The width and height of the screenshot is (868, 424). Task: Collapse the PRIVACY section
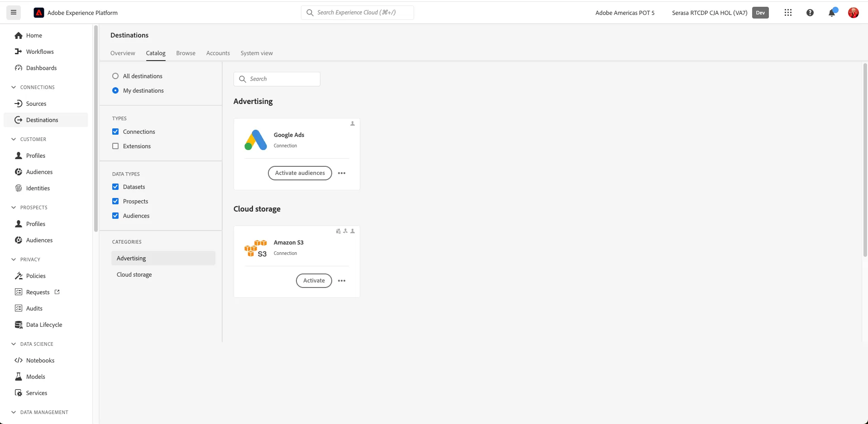pyautogui.click(x=14, y=259)
